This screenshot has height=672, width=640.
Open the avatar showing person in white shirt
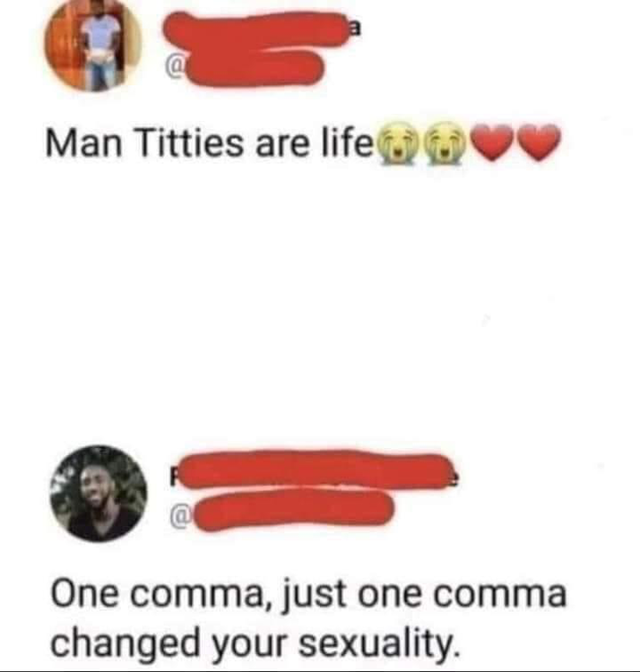tap(93, 44)
